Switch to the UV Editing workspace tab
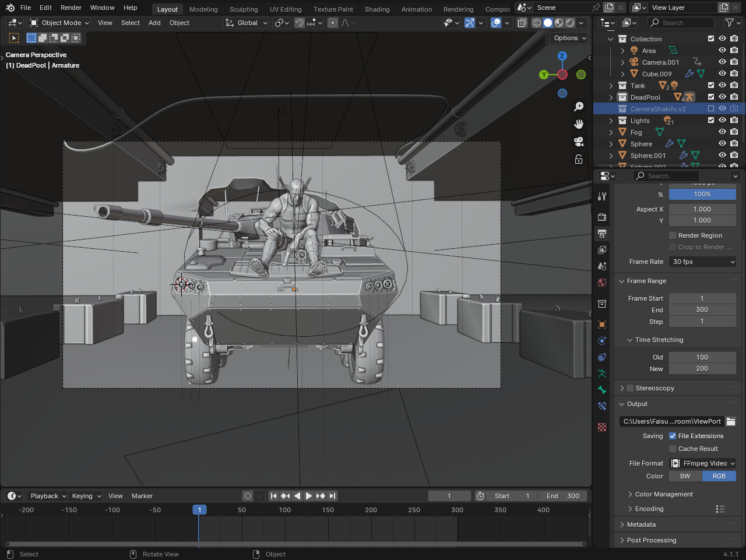Screen dimensions: 746x560 286,9
